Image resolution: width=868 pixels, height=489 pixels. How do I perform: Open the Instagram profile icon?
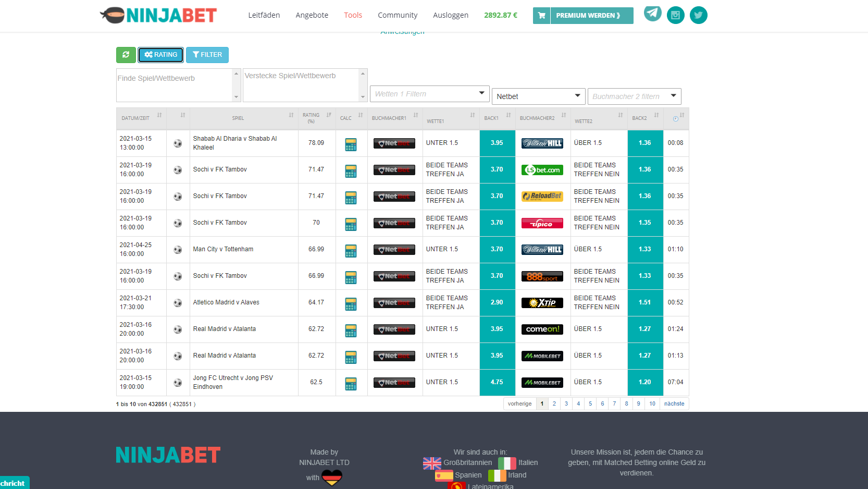[x=675, y=15]
